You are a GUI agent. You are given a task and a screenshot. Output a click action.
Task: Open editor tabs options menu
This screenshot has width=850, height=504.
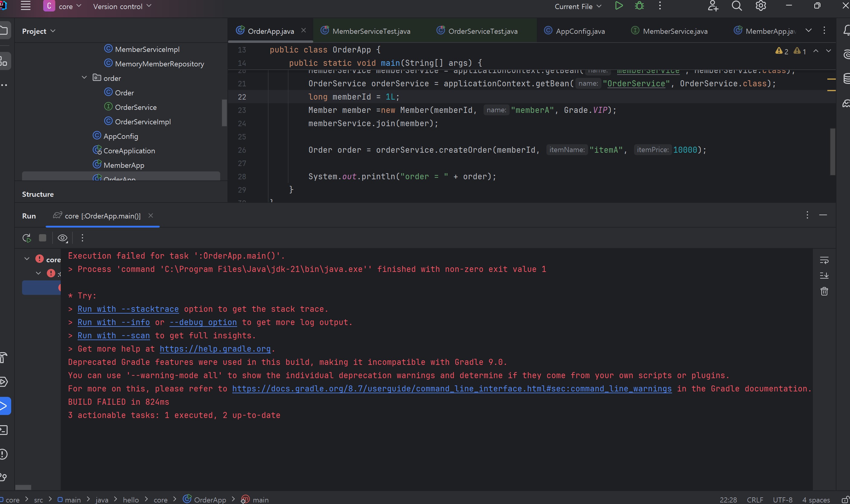point(824,30)
